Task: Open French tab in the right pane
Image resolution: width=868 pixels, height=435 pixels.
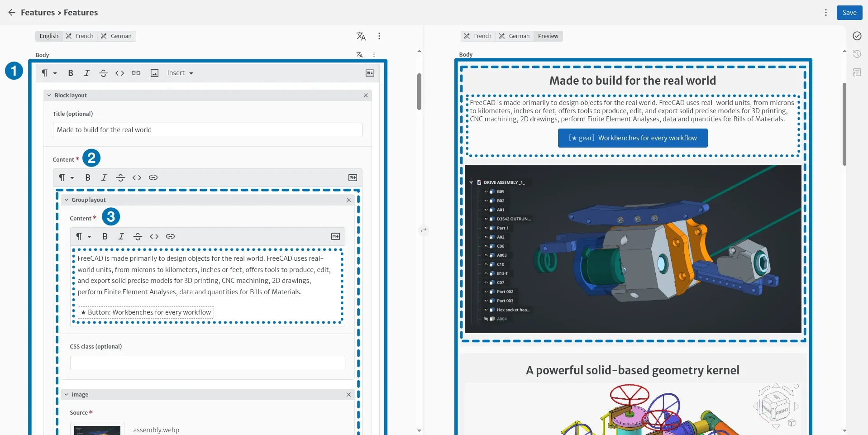Action: 478,36
